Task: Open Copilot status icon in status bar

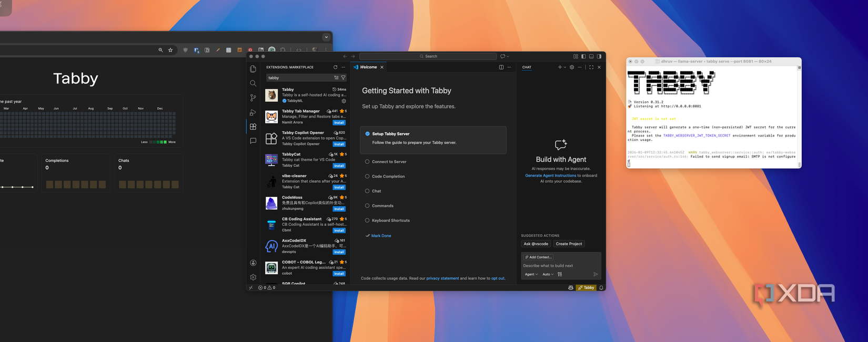Action: (571, 287)
